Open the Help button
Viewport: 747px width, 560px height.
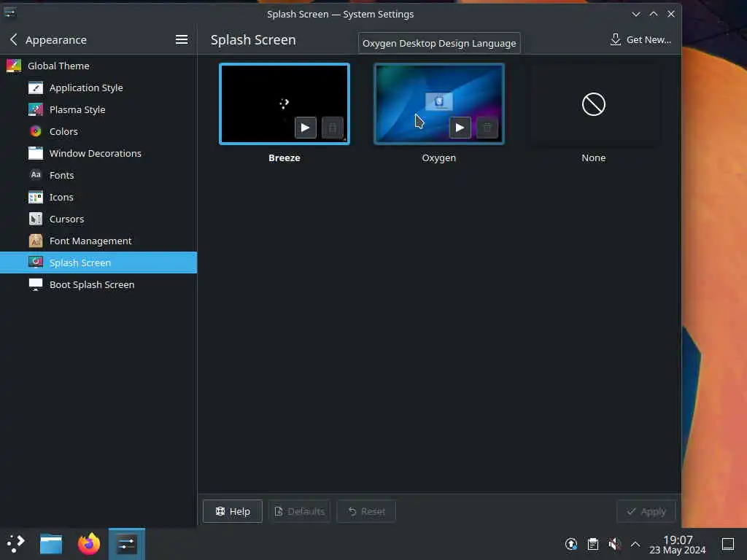click(233, 511)
